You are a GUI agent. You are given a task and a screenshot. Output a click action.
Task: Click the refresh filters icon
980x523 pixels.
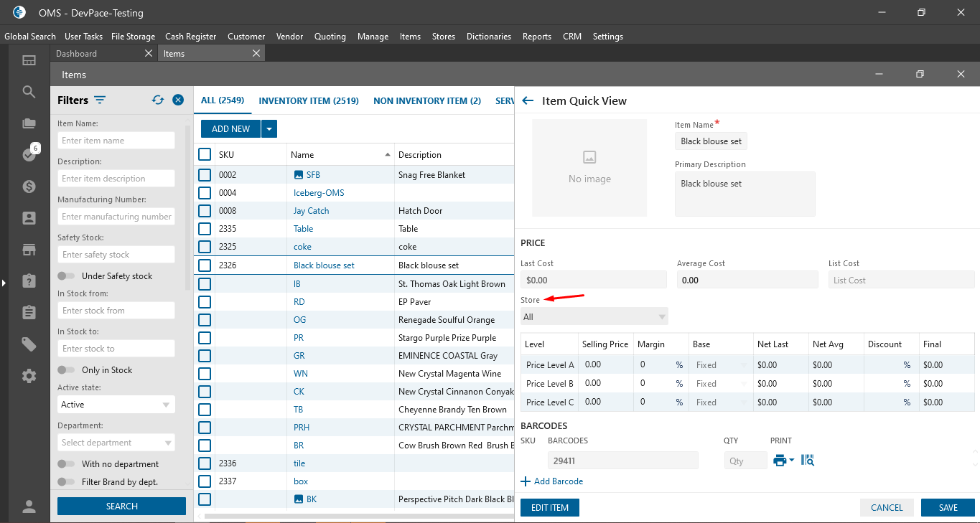pos(158,100)
